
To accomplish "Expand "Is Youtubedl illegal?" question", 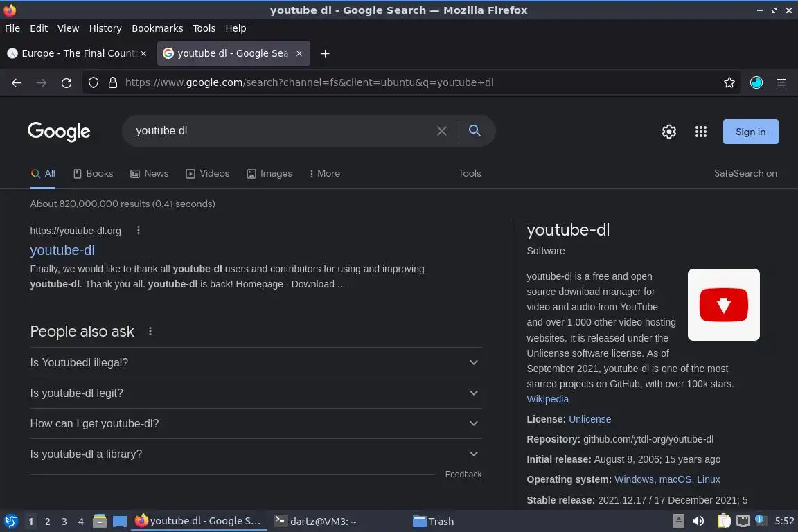I will pyautogui.click(x=256, y=362).
